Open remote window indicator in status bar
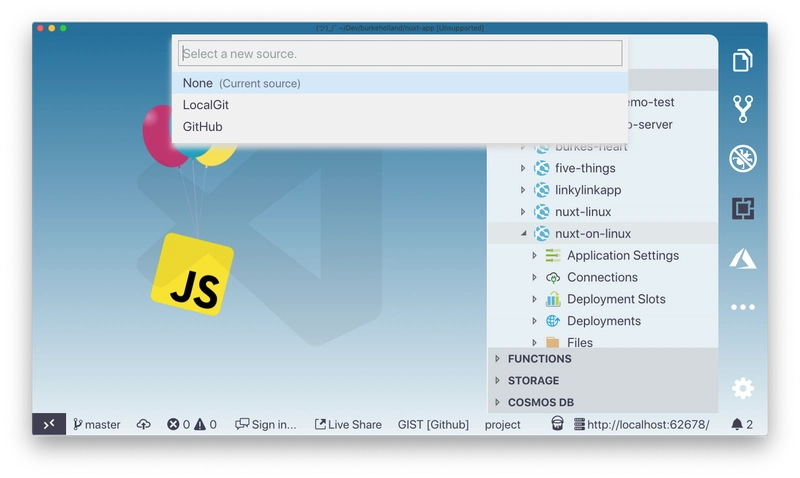 pyautogui.click(x=49, y=424)
